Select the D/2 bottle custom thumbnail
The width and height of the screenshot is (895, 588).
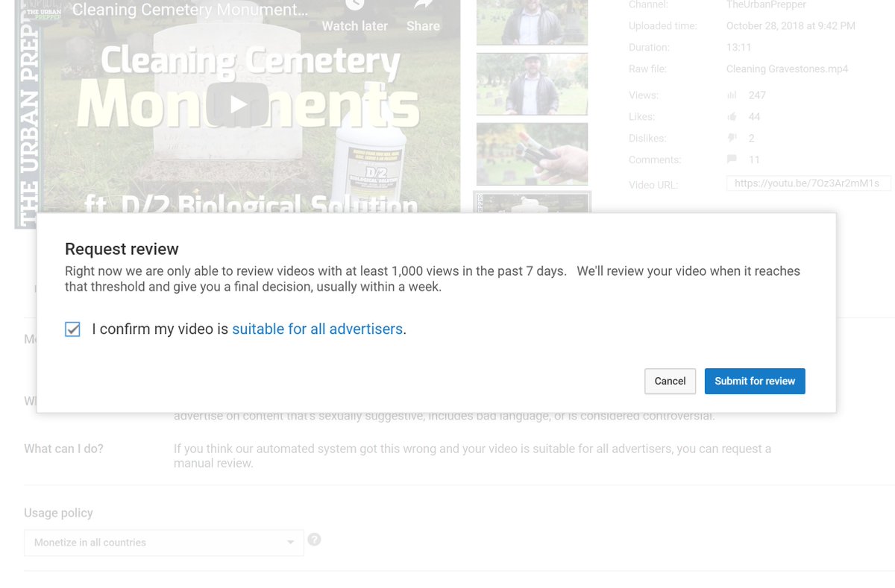[x=532, y=203]
